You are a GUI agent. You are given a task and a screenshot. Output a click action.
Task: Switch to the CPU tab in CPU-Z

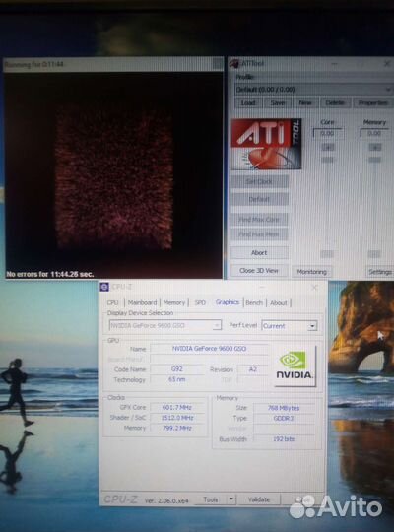click(x=113, y=302)
